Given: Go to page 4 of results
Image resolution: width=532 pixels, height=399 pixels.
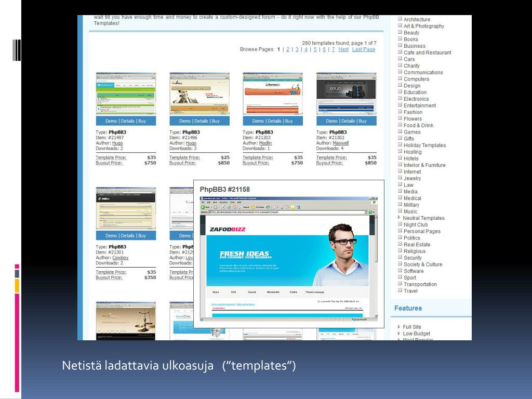Looking at the screenshot, I should [306, 49].
